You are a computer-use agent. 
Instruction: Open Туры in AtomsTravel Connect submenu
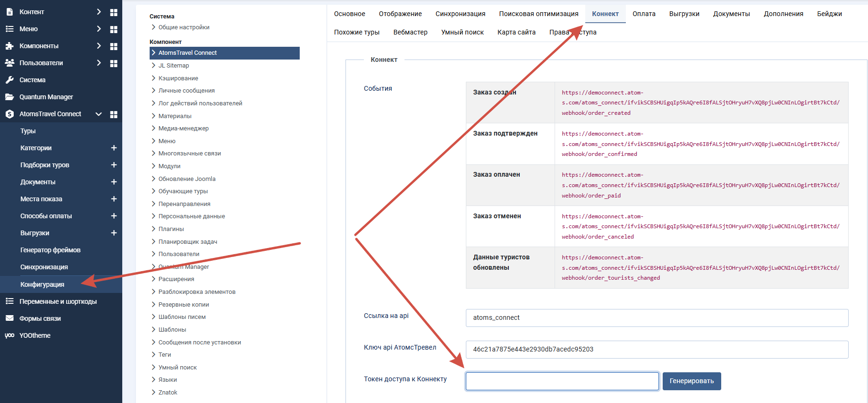point(28,131)
